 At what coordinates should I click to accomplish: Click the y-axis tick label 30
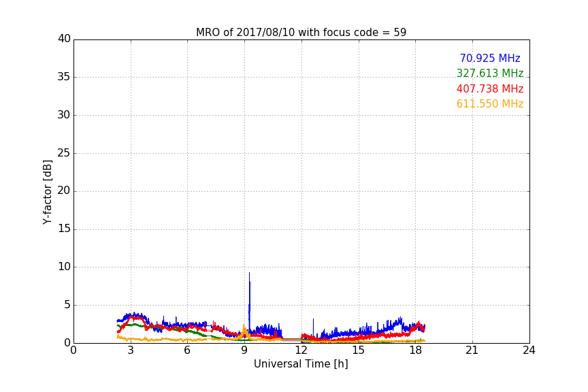pyautogui.click(x=64, y=115)
